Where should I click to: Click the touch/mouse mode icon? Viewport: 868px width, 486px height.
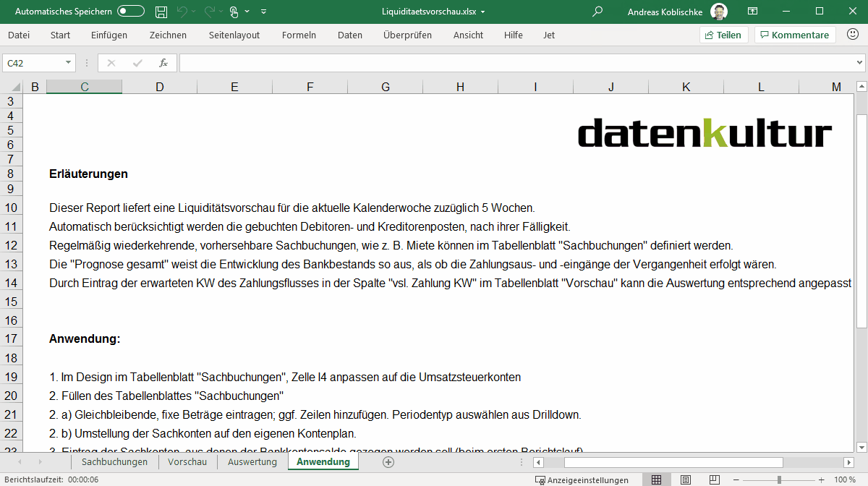point(234,12)
